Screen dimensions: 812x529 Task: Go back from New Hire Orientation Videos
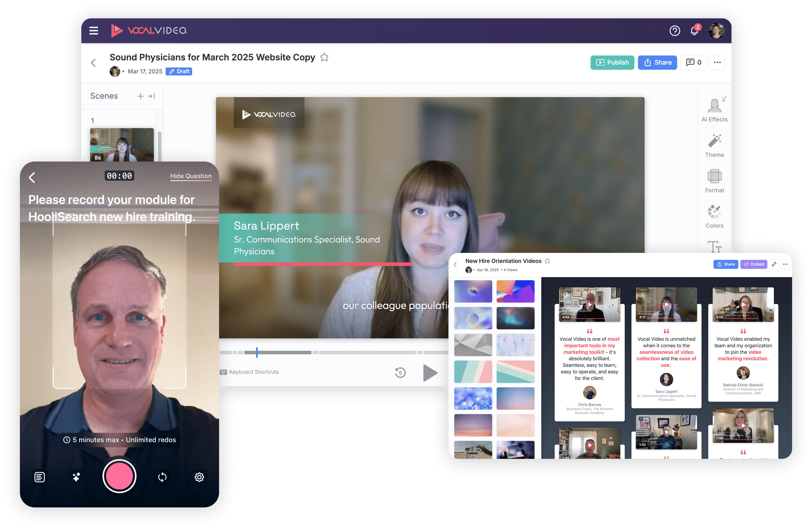point(455,264)
